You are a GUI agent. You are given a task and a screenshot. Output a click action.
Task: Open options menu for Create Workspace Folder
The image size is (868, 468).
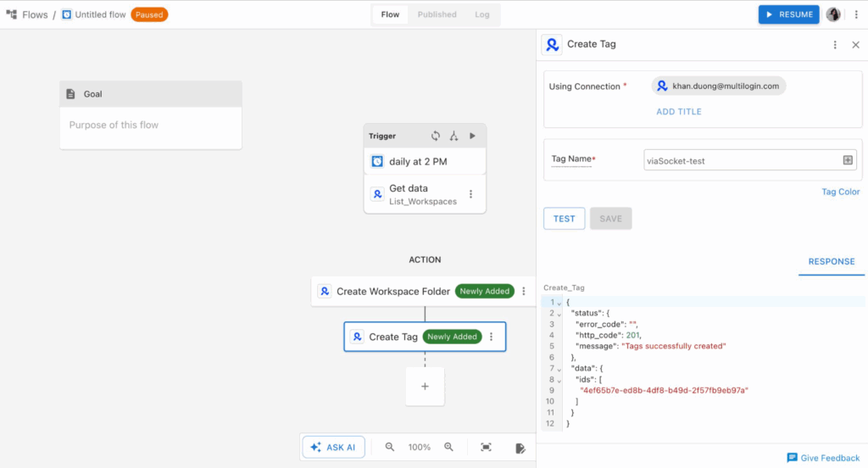(524, 292)
